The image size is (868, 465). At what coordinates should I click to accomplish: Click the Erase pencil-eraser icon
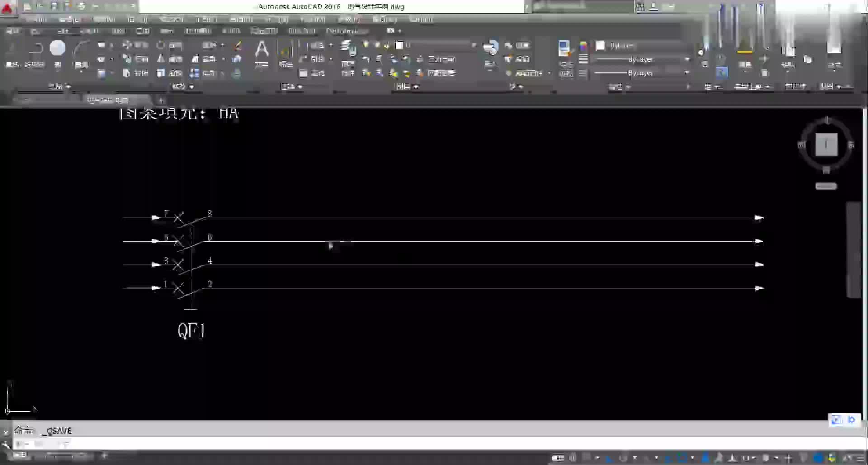pyautogui.click(x=237, y=45)
